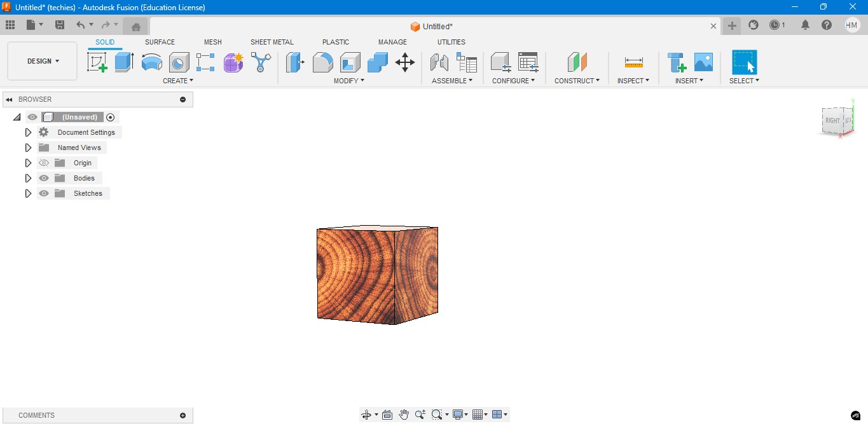Expand the Sketches folder
Viewport: 868px width, 426px height.
tap(28, 193)
